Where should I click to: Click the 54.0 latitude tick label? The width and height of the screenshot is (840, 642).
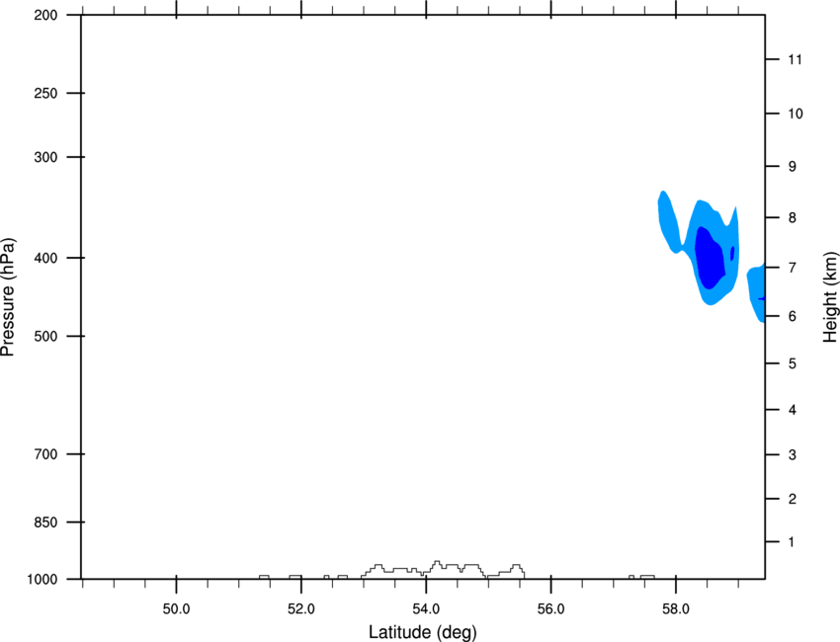click(427, 609)
